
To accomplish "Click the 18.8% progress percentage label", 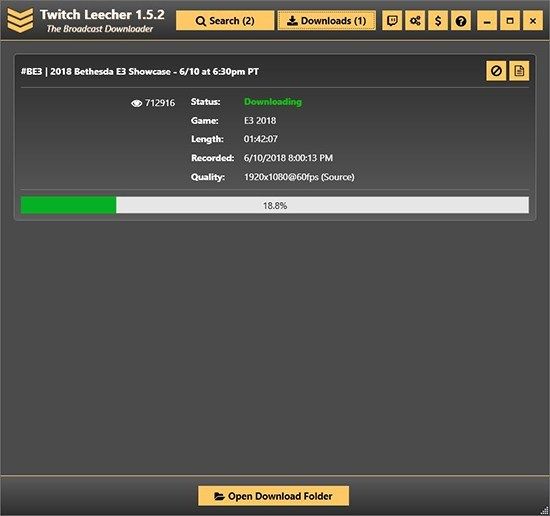I will (275, 206).
